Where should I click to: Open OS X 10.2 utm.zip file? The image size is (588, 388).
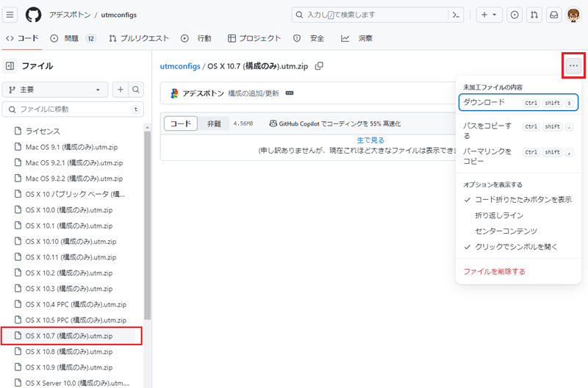(68, 273)
